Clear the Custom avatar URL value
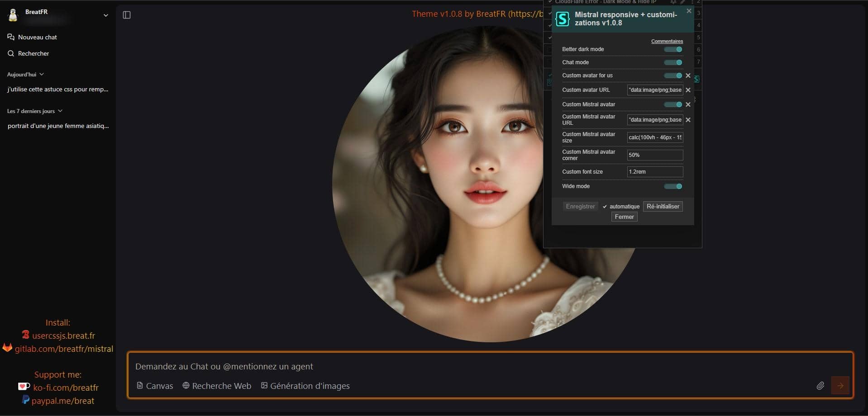 [x=688, y=90]
